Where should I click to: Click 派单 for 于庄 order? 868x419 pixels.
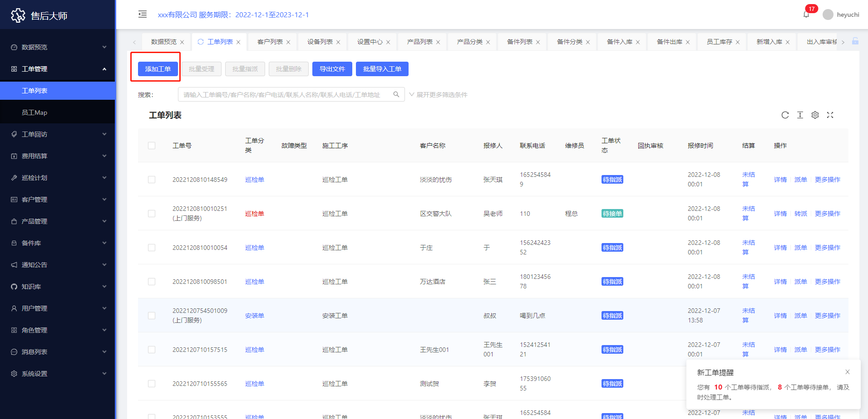pyautogui.click(x=801, y=248)
